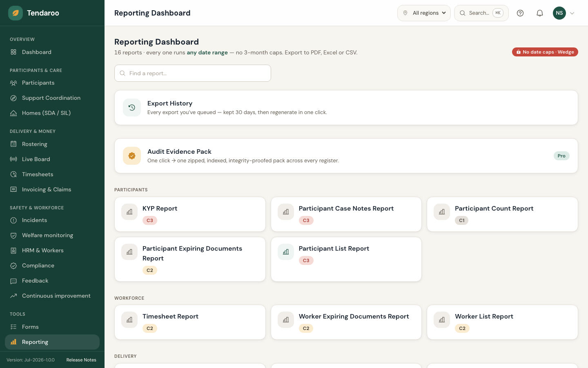Click the Participant List Report chart icon
This screenshot has width=588, height=368.
click(286, 252)
